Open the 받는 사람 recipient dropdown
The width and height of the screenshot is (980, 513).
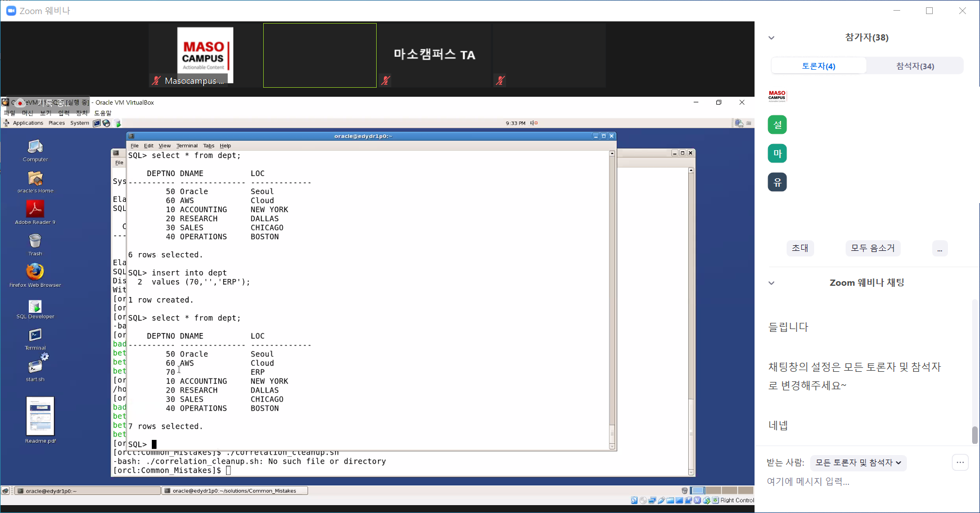click(x=858, y=462)
